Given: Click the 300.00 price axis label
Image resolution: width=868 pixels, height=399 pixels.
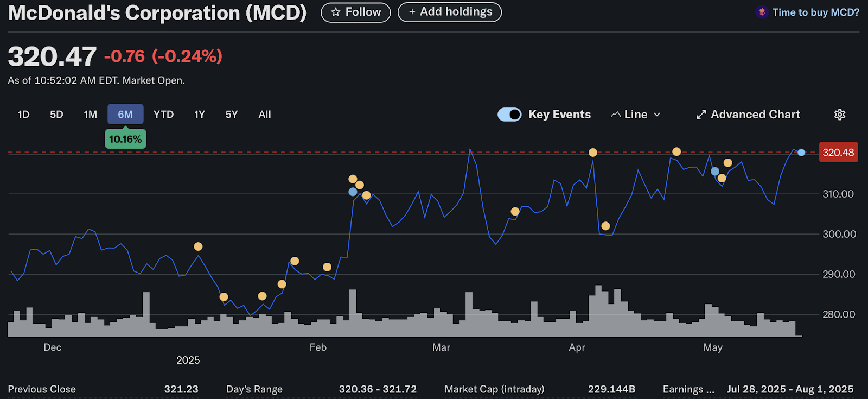Looking at the screenshot, I should [839, 234].
